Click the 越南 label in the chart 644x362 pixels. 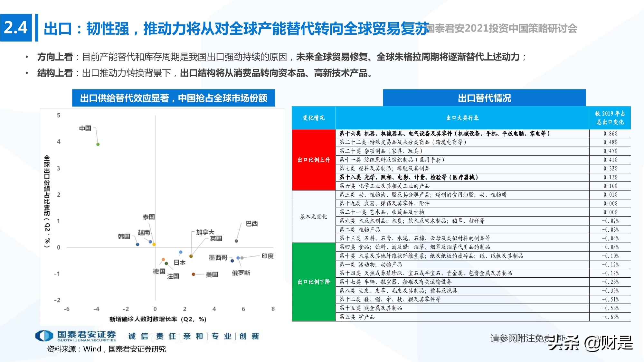tap(144, 233)
